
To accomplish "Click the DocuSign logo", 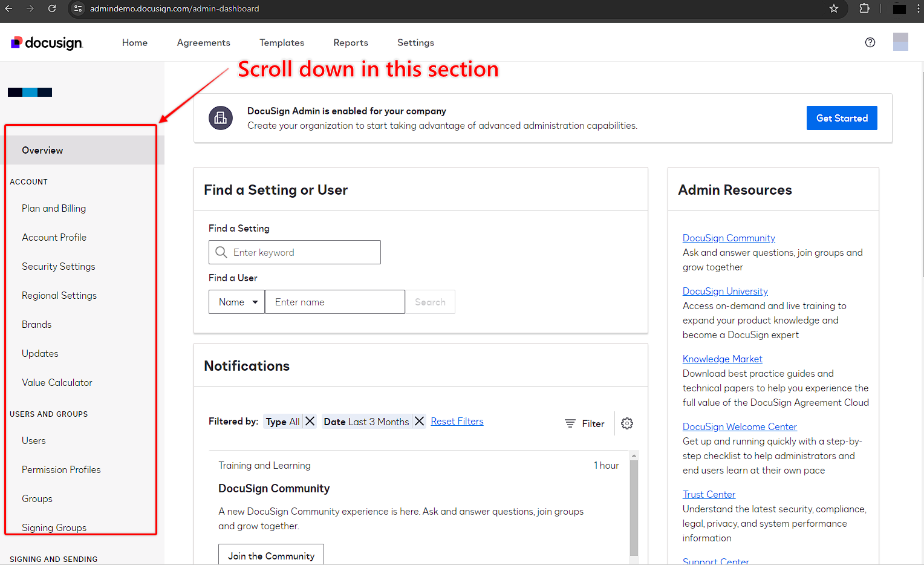I will (47, 42).
